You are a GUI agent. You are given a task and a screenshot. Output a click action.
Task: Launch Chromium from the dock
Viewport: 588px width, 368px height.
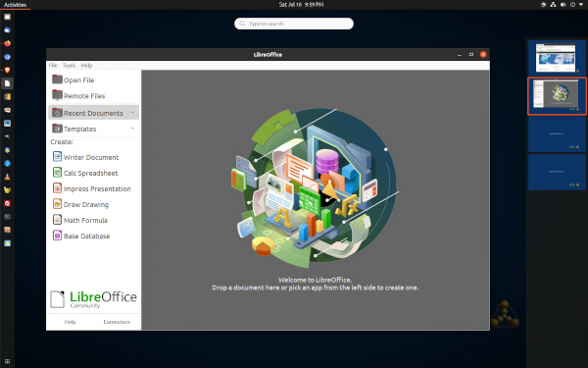7,57
